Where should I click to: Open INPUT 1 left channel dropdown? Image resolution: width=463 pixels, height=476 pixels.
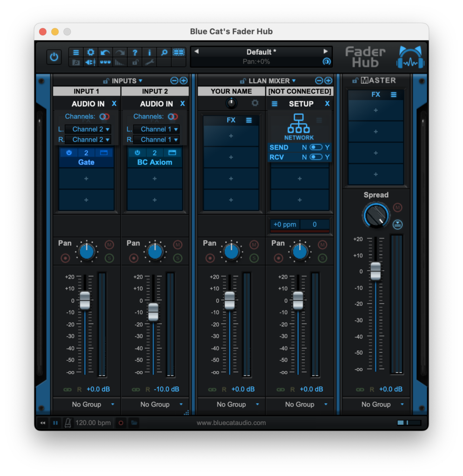pos(88,129)
